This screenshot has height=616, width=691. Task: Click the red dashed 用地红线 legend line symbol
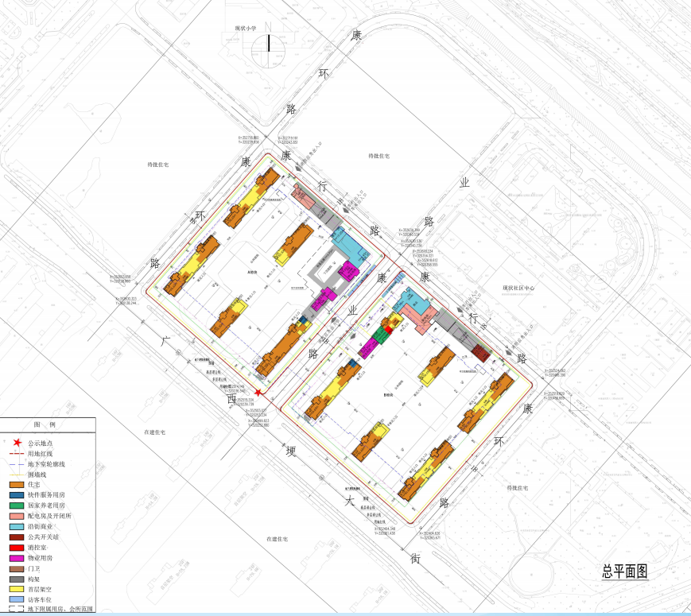[16, 453]
